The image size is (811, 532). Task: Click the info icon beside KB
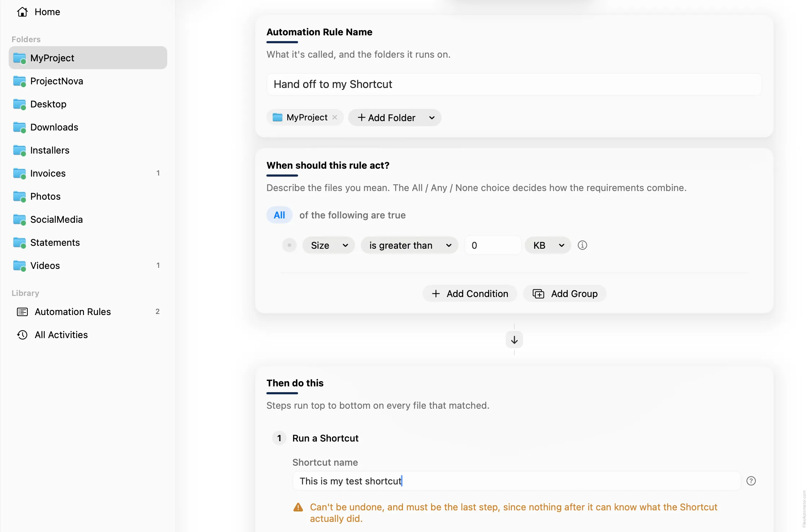coord(582,245)
